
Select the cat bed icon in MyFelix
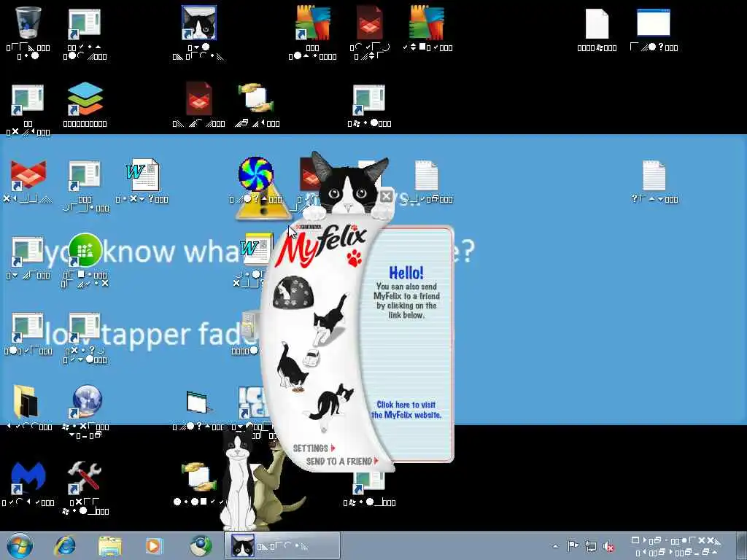click(x=293, y=292)
